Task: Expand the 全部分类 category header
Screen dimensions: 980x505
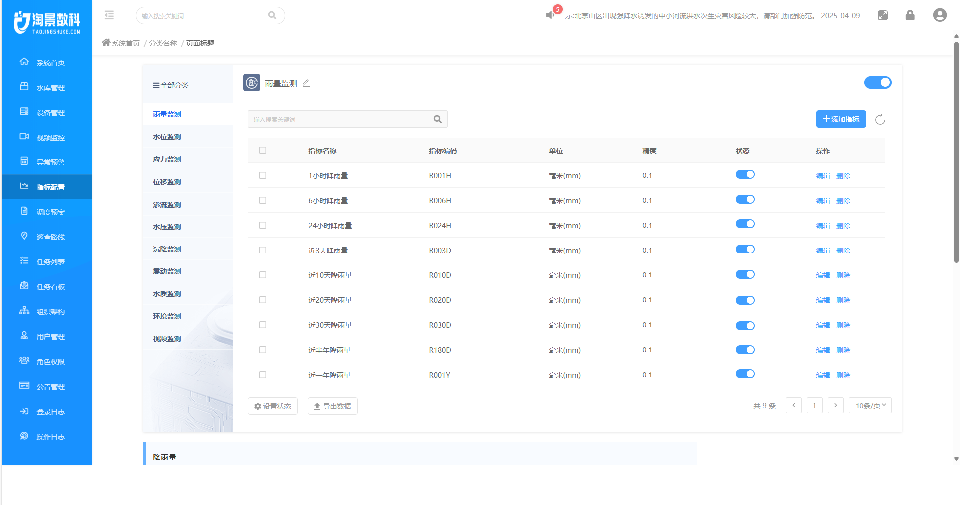Action: (171, 85)
